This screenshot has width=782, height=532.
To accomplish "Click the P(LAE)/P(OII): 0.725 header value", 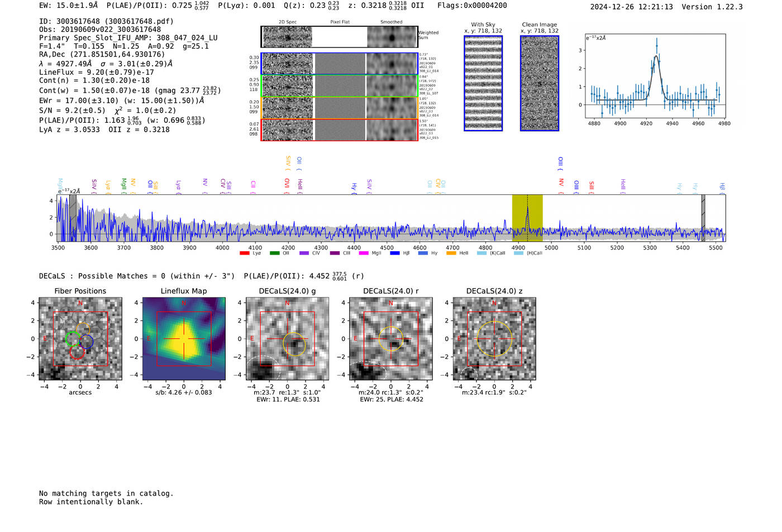I will 158,6.
